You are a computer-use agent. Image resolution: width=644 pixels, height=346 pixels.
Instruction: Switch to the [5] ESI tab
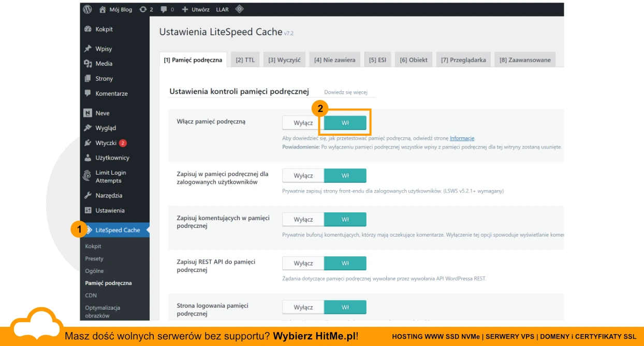pos(377,60)
